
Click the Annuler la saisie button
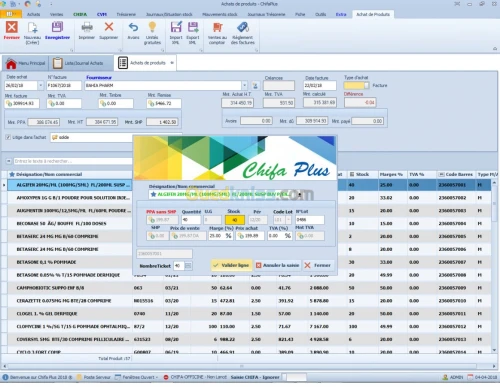click(x=277, y=265)
